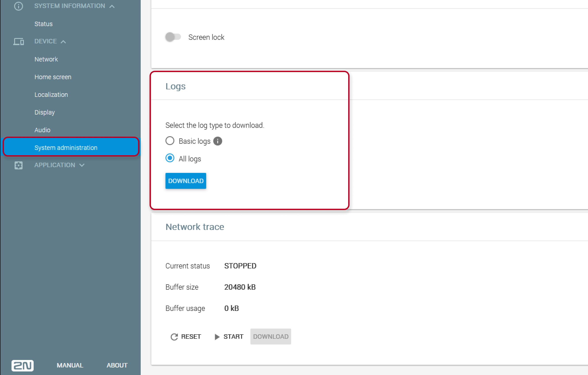
Task: Click the play triangle Start icon
Action: (217, 337)
